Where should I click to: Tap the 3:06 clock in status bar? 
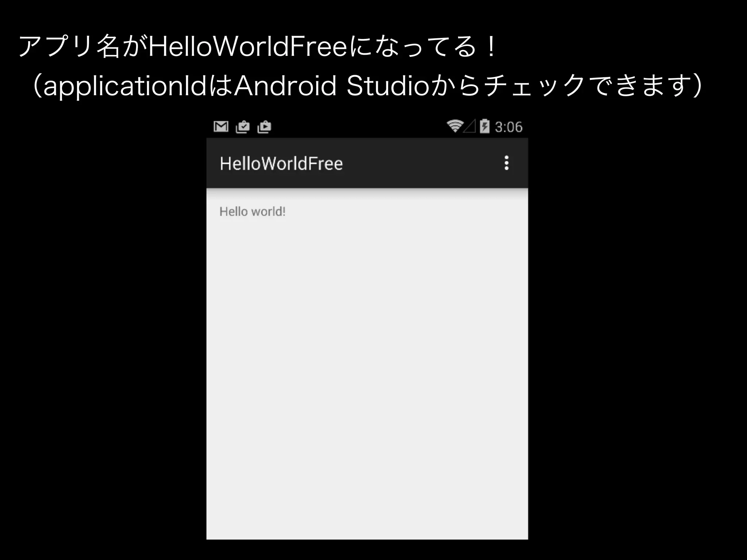508,127
